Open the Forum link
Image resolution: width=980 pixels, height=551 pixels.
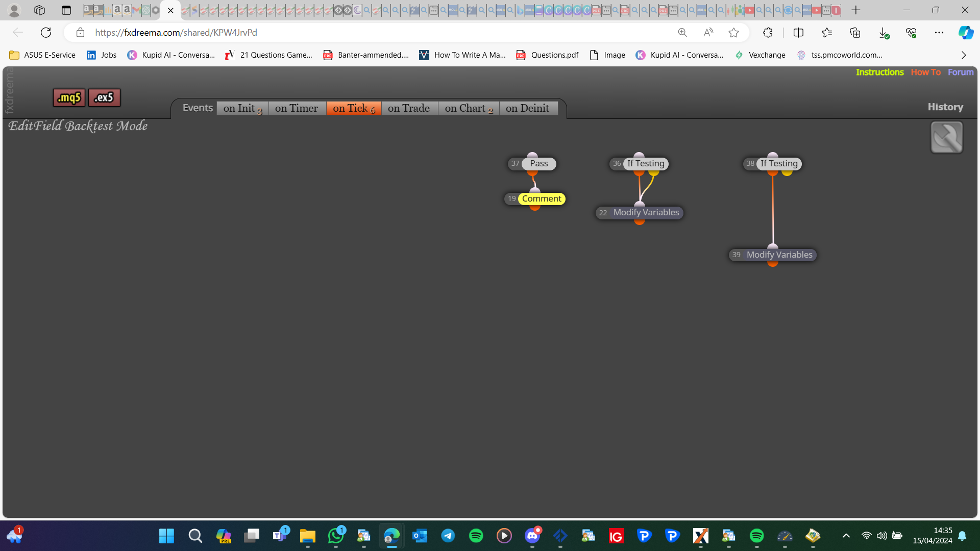coord(961,72)
